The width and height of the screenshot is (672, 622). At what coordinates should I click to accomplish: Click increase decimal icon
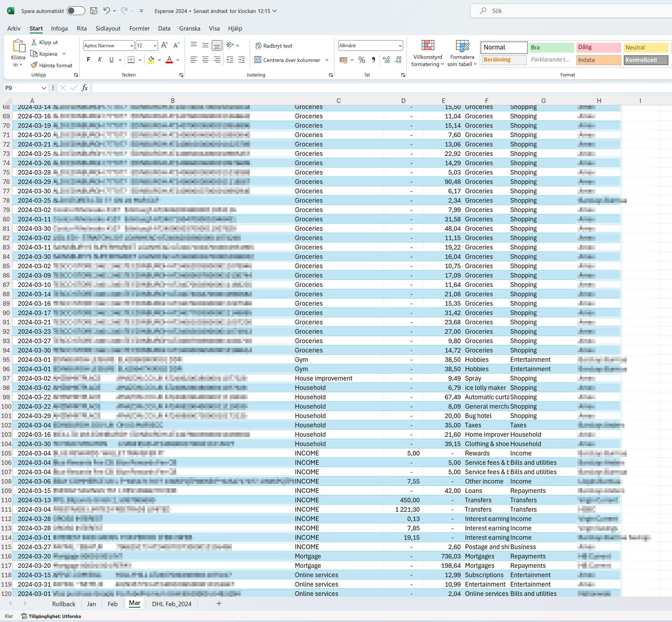click(x=386, y=60)
